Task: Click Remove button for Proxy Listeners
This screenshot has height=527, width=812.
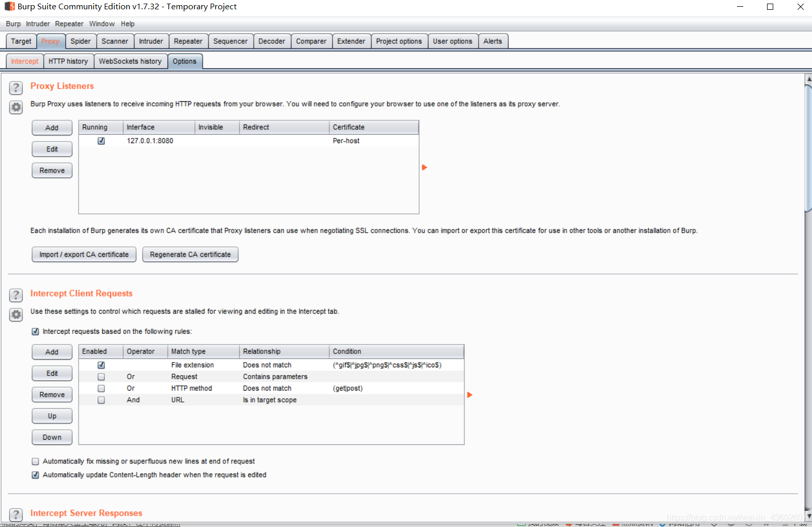Action: click(x=52, y=171)
